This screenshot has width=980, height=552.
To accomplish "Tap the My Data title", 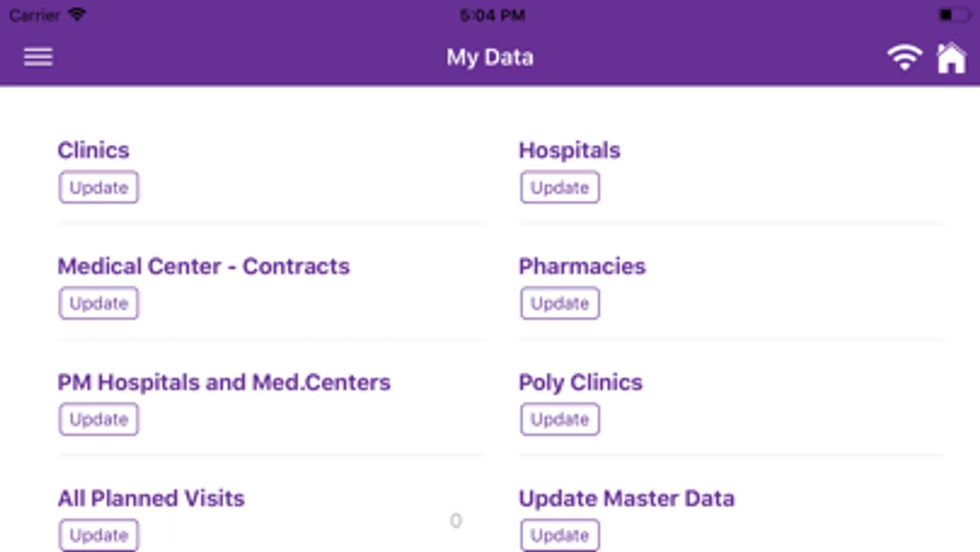I will (x=490, y=58).
